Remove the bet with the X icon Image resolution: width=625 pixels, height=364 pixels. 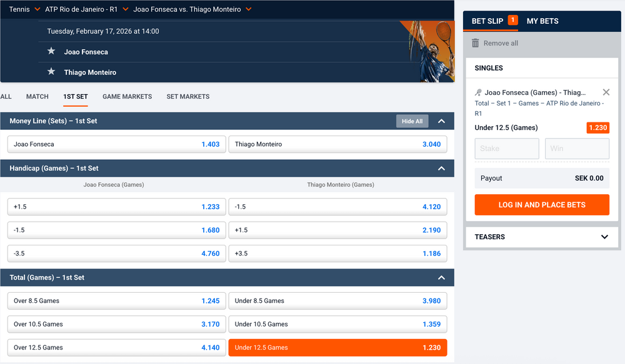tap(606, 92)
